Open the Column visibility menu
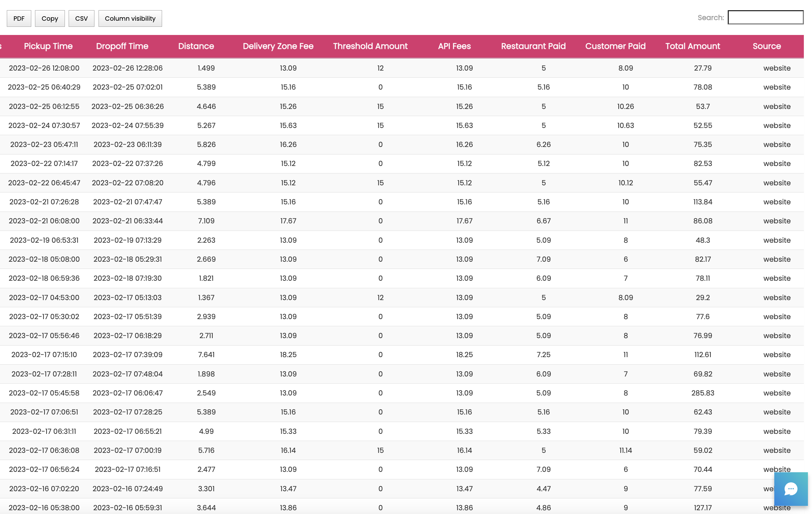The height and width of the screenshot is (514, 812). [130, 18]
